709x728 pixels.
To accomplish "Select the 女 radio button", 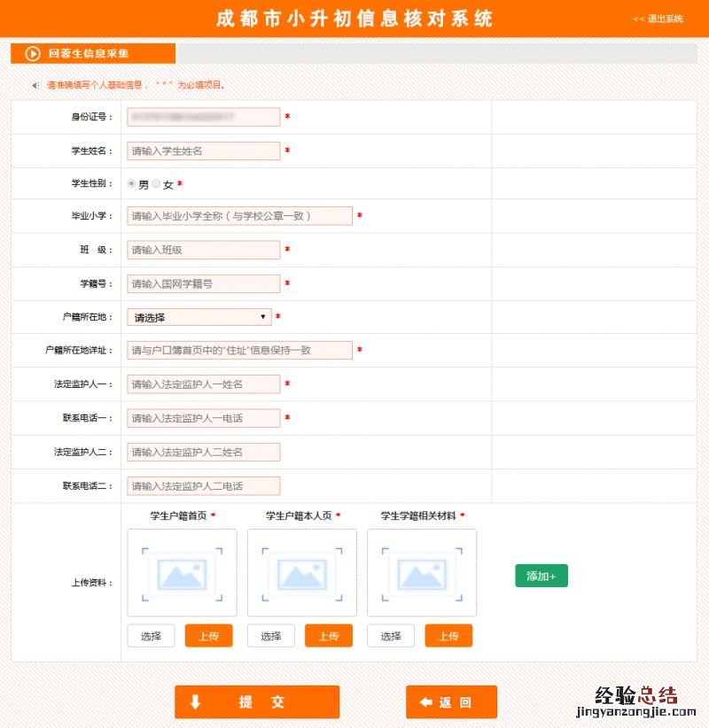I will (157, 184).
